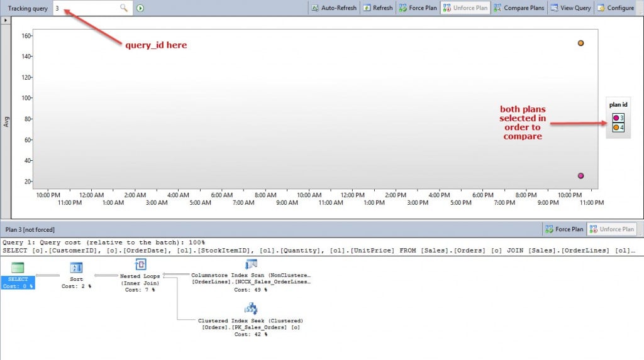Click Force Plan button in the plan pane header
The width and height of the screenshot is (644, 360).
click(x=565, y=229)
